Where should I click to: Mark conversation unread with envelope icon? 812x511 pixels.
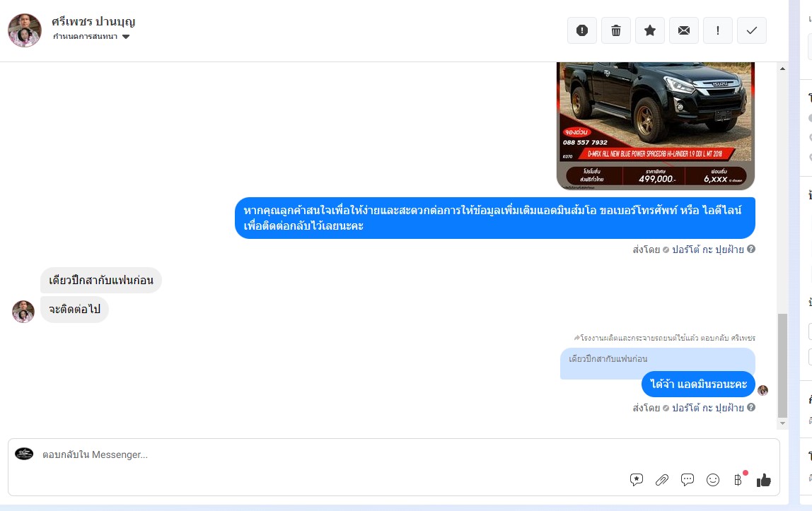click(x=683, y=30)
